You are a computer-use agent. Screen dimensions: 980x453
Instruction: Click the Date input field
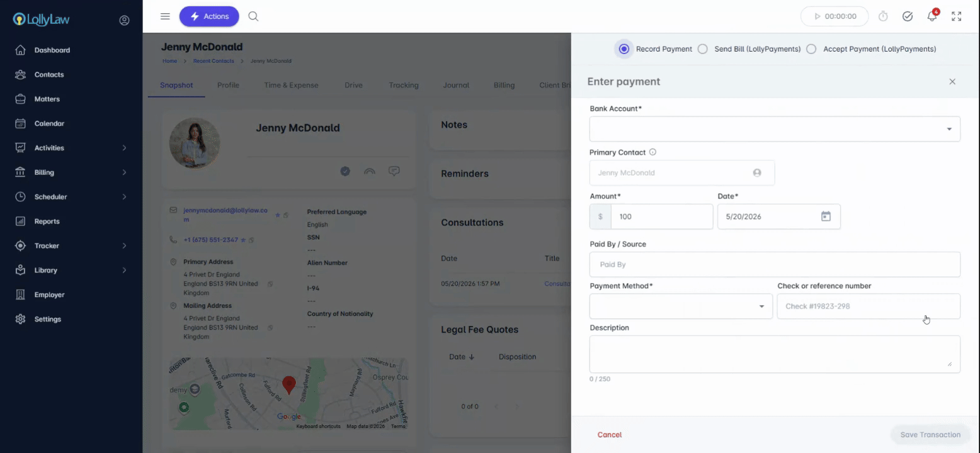click(x=779, y=216)
